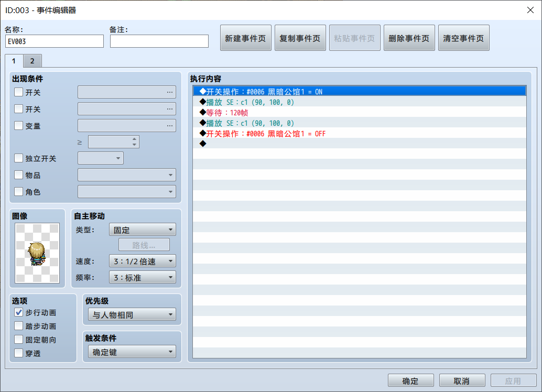The image size is (542, 392).
Task: Open the 速度 speed dropdown
Action: coord(143,261)
